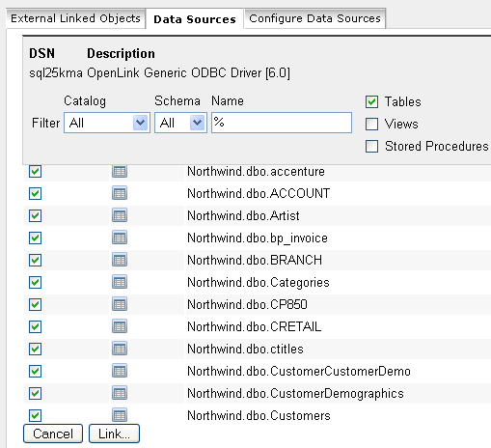Click table icon next to Northwind.dbo.ctitles

120,349
